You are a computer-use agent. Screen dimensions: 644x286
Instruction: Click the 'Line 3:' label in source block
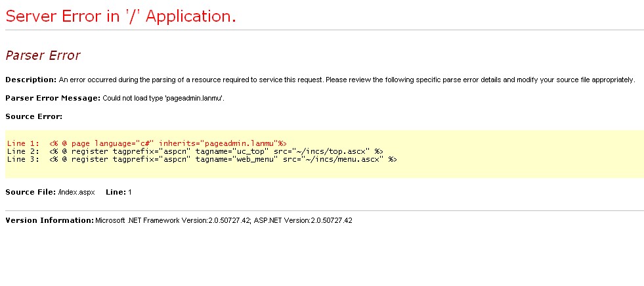pyautogui.click(x=22, y=159)
